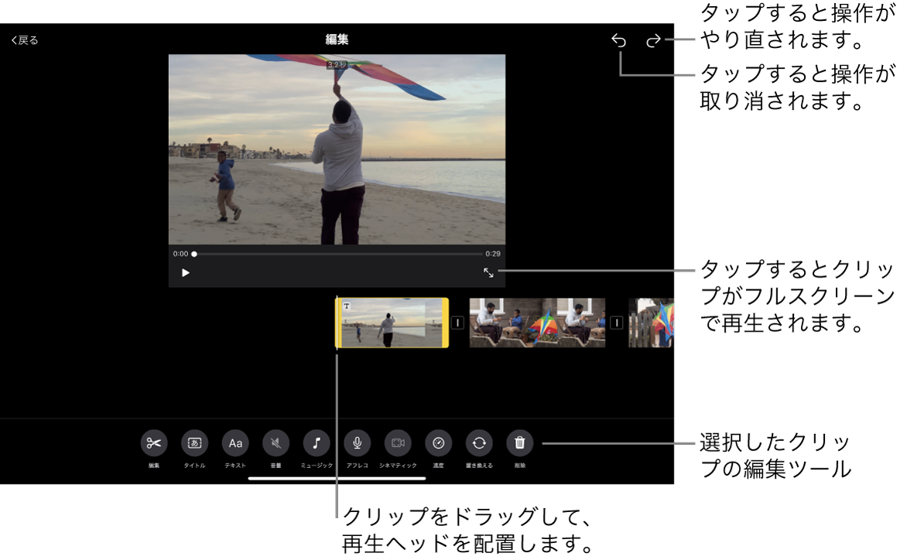Click the video preview image
Viewport: 924px width, 560px height.
[x=337, y=149]
